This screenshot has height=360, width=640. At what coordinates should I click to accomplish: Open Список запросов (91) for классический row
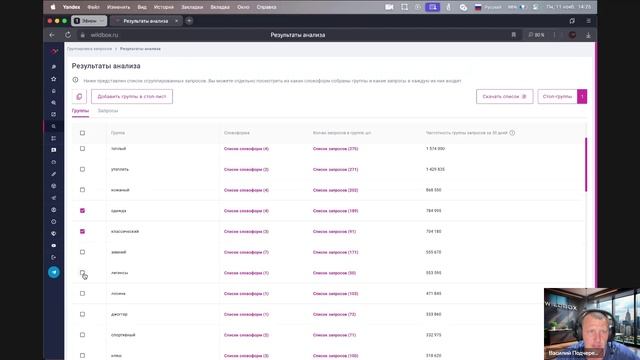[334, 231]
